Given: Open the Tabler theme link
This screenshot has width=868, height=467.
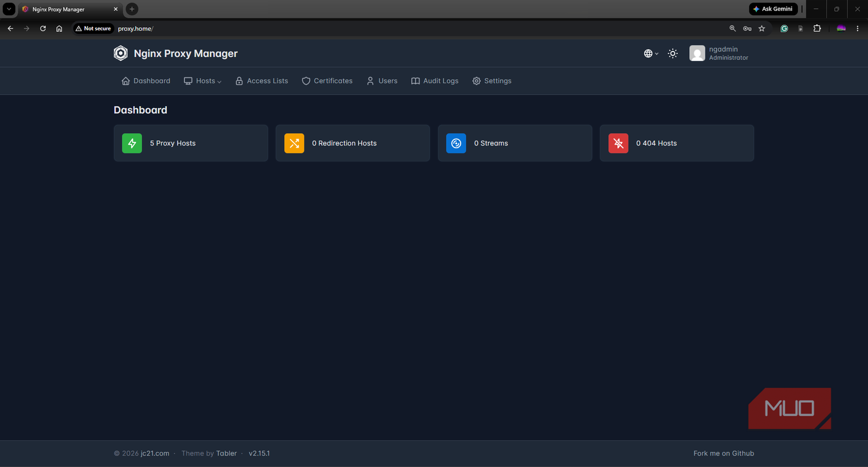Looking at the screenshot, I should pyautogui.click(x=226, y=453).
